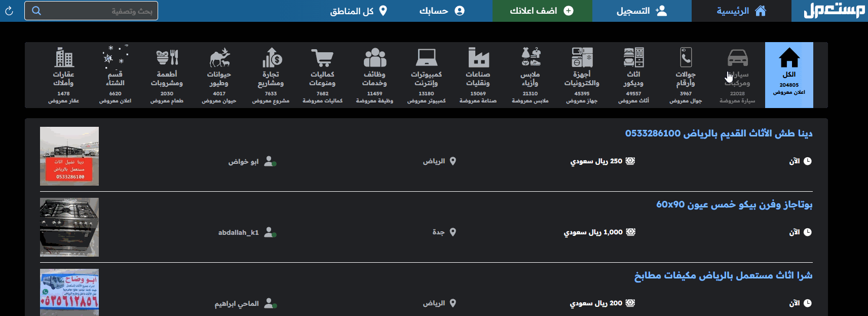Viewport: 868px width, 316px height.
Task: Open the food and beverages category icon
Action: click(x=167, y=58)
